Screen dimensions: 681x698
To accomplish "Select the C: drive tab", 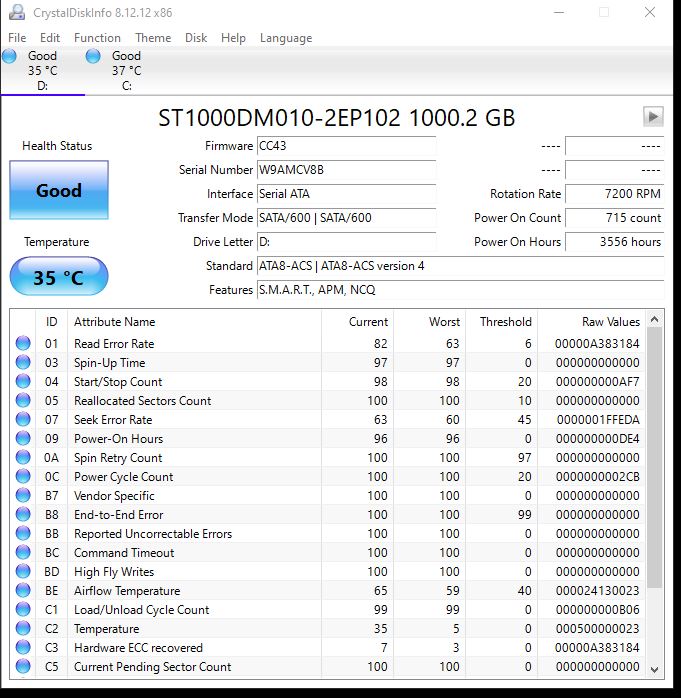I will [x=126, y=70].
